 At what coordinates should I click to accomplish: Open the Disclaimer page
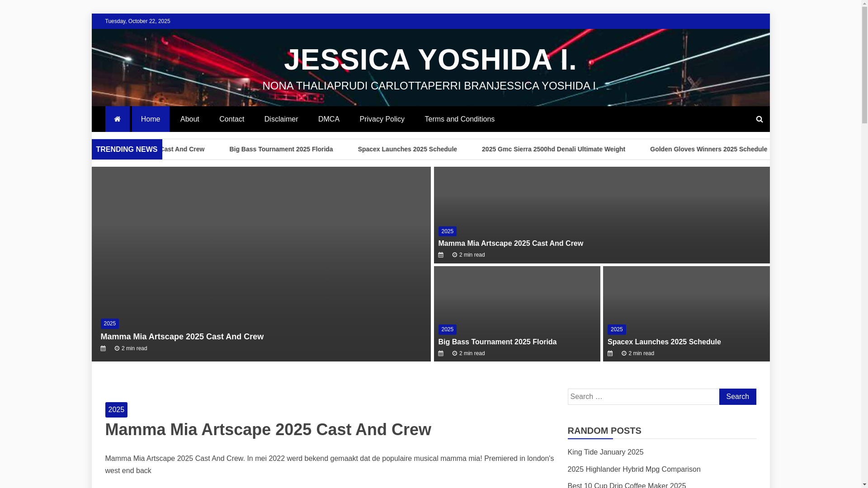pos(281,119)
